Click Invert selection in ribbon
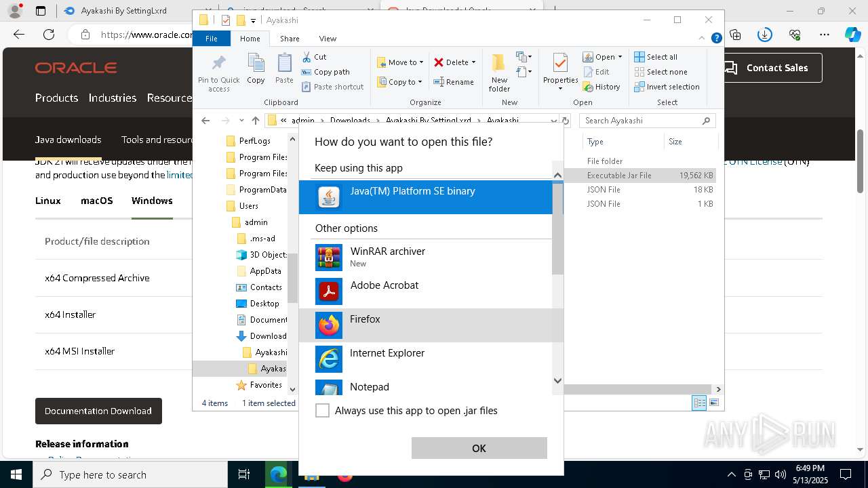Screen dimensions: 868x488 (667, 87)
